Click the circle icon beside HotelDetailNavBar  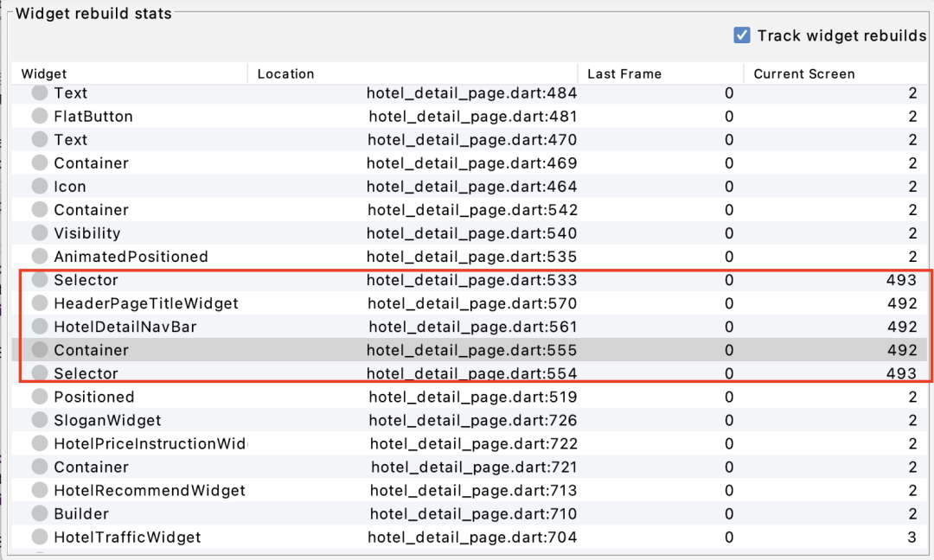(x=40, y=327)
